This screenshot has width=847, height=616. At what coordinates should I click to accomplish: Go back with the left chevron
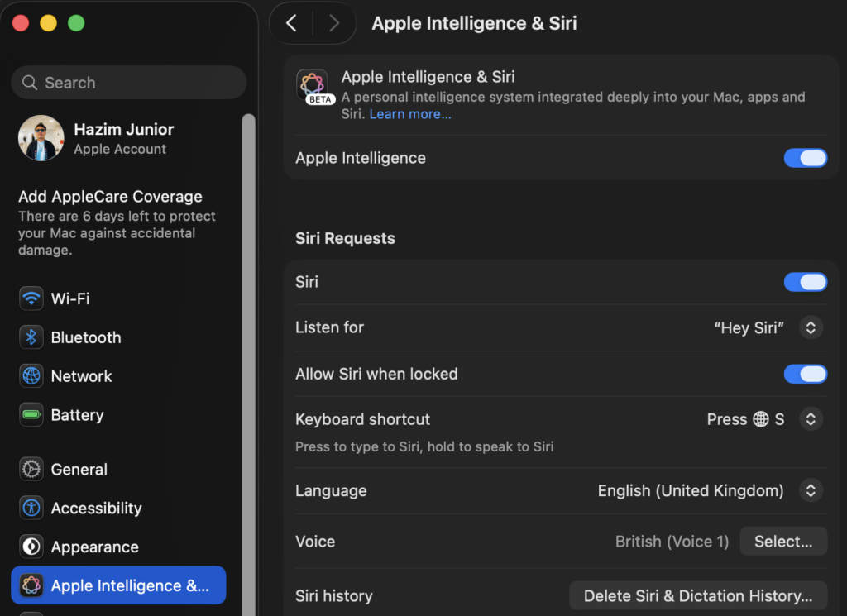pos(291,23)
